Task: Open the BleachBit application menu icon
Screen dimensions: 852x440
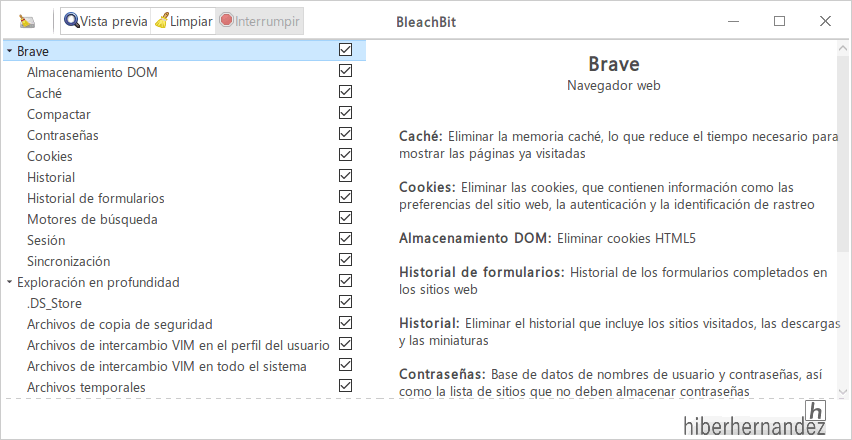Action: click(x=27, y=21)
